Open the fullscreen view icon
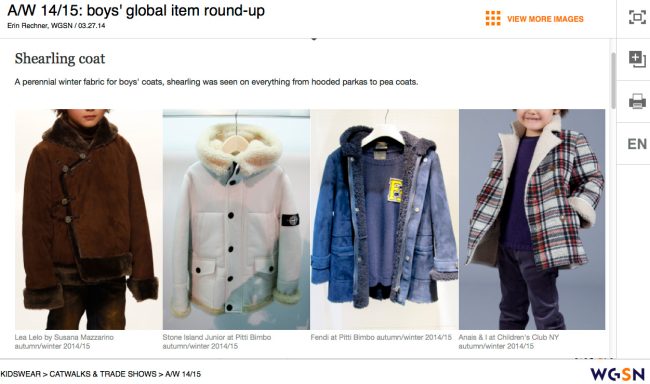650x384 pixels. tap(637, 17)
